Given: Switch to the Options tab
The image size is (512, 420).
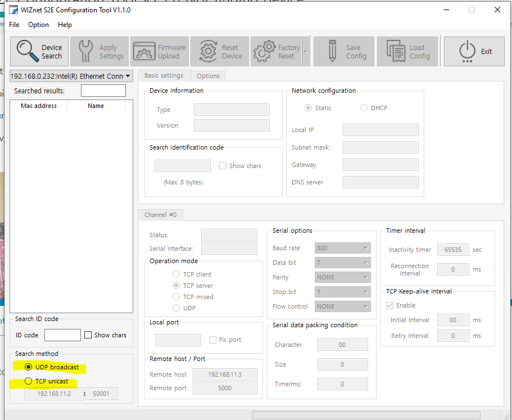Looking at the screenshot, I should coord(208,76).
